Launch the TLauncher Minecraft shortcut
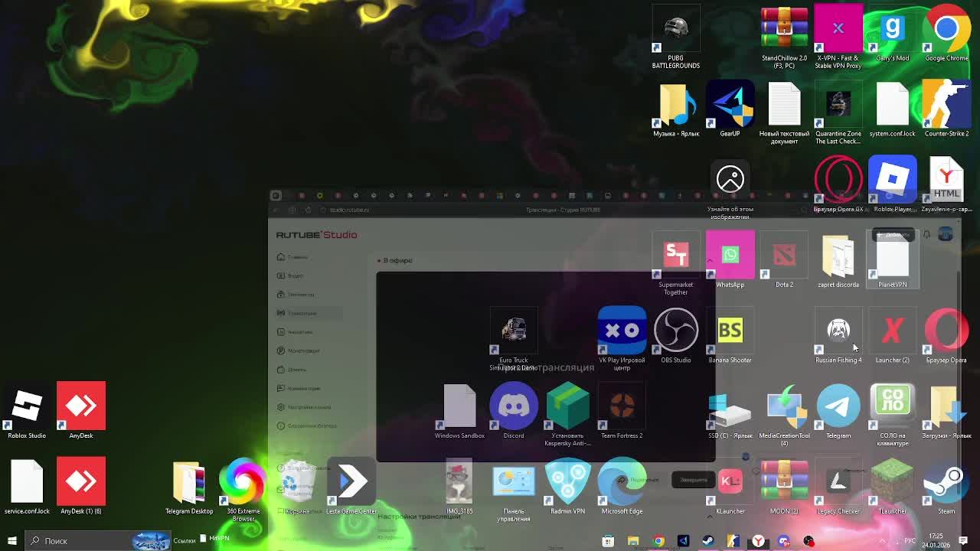980x551 pixels. [893, 481]
